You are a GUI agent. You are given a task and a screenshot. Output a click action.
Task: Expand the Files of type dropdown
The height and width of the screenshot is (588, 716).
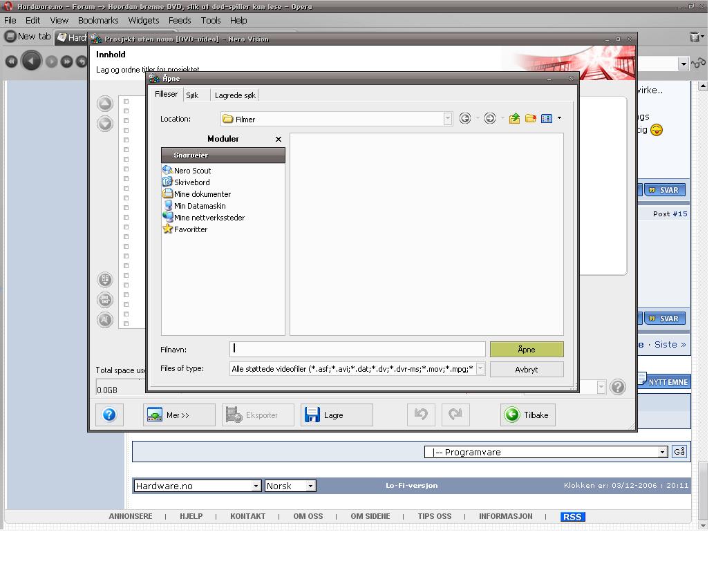coord(480,368)
